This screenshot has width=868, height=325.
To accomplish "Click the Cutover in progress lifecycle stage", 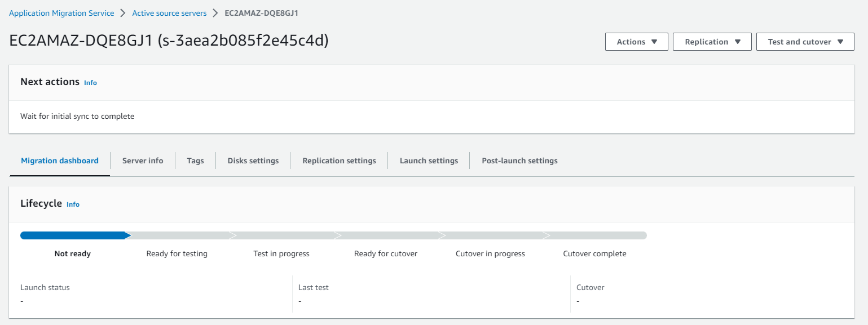I will [x=490, y=253].
